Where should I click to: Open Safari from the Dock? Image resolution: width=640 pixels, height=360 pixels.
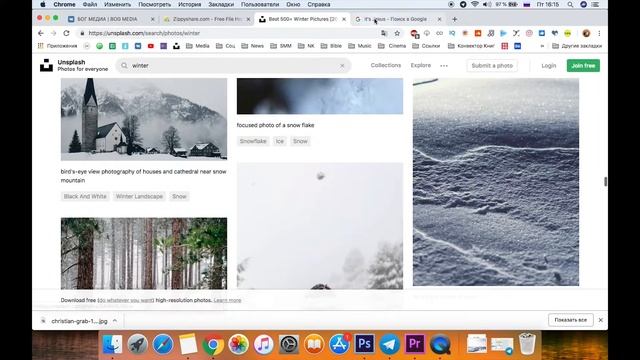pos(163,344)
